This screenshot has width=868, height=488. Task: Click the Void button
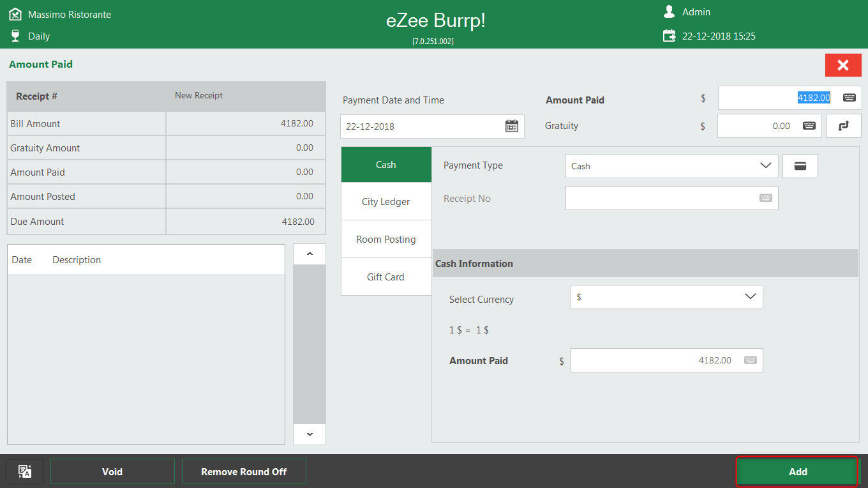pos(112,471)
